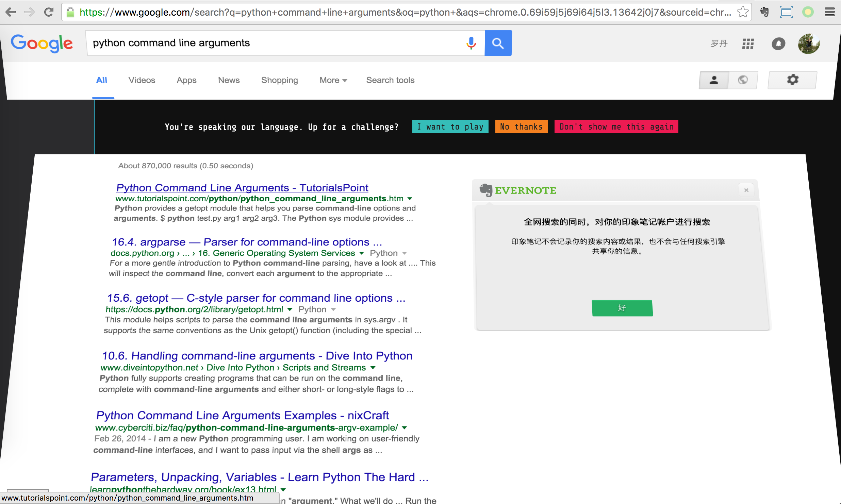Toggle to private results person icon
Image resolution: width=841 pixels, height=504 pixels.
pos(713,80)
